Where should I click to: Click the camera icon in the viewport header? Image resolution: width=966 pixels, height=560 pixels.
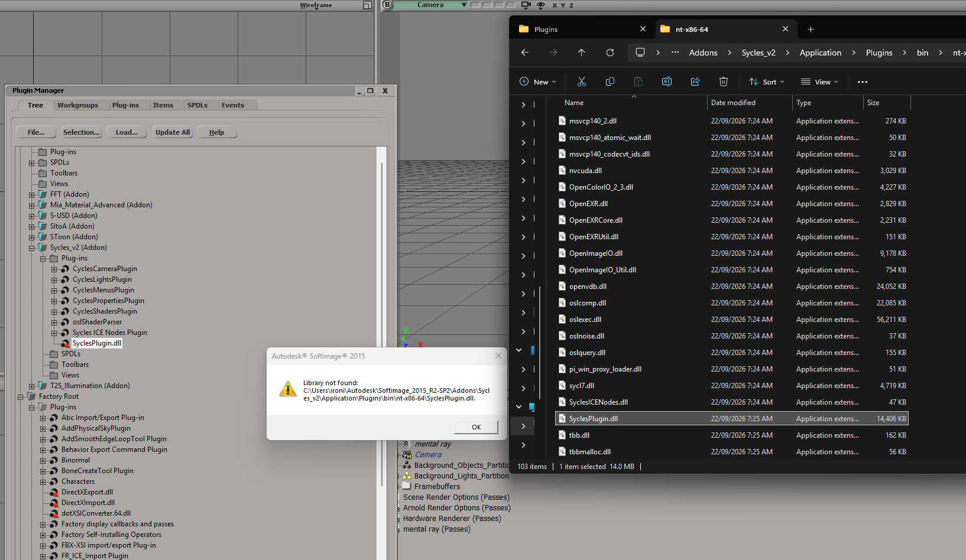tap(526, 5)
